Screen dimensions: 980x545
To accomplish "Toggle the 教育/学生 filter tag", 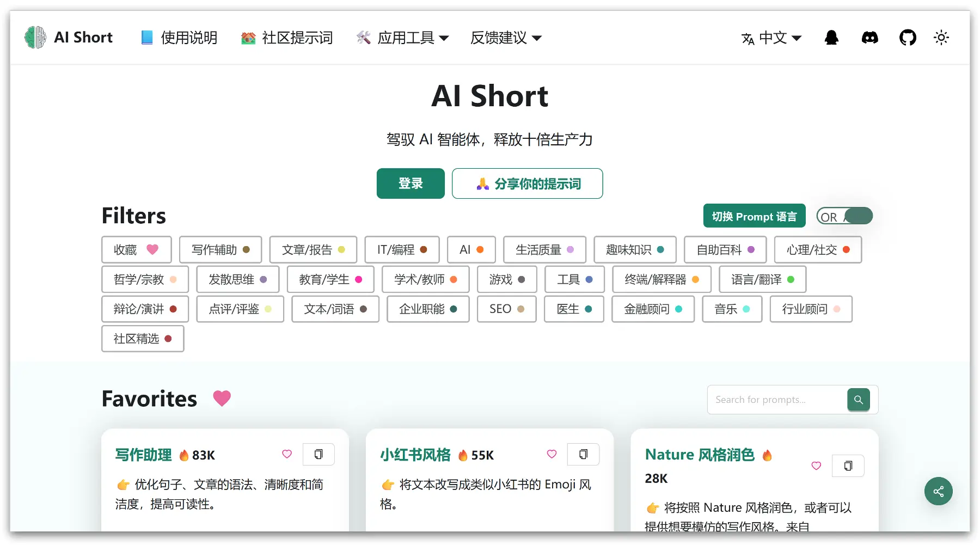I will (x=330, y=279).
